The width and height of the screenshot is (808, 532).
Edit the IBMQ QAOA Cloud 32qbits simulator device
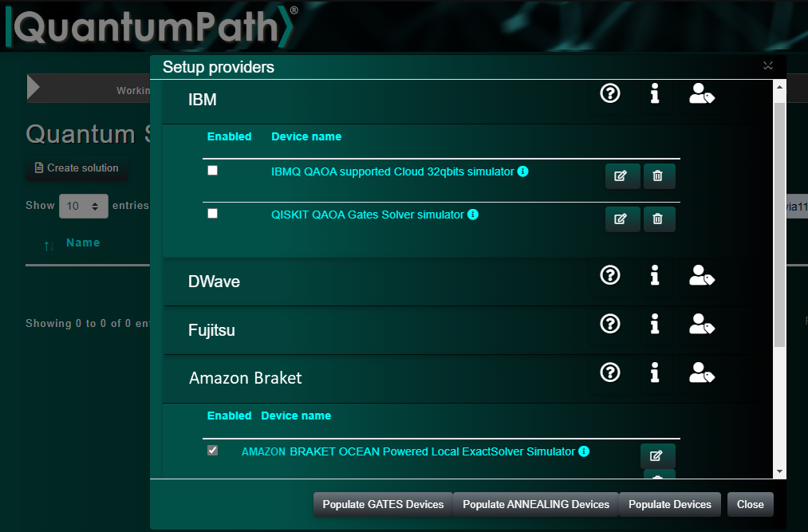point(622,176)
